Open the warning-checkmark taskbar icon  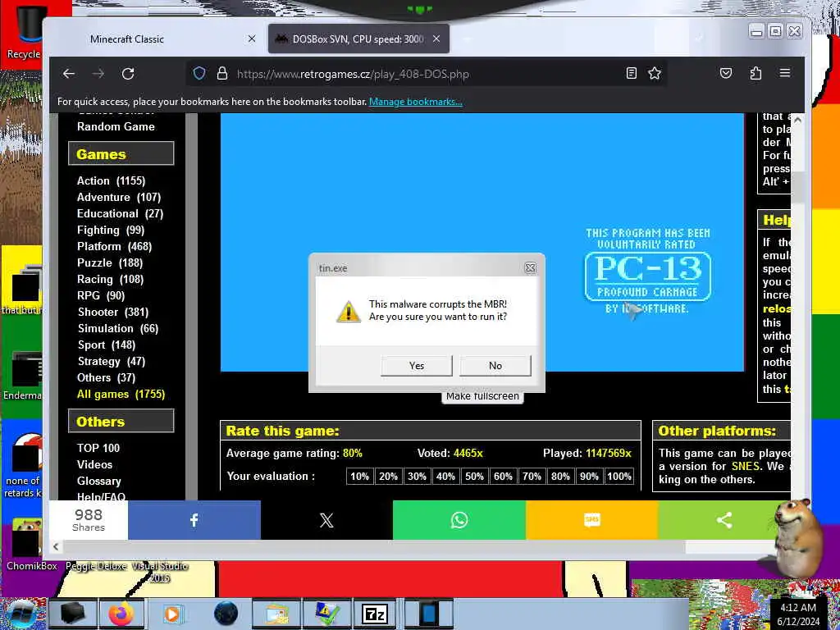coord(326,614)
